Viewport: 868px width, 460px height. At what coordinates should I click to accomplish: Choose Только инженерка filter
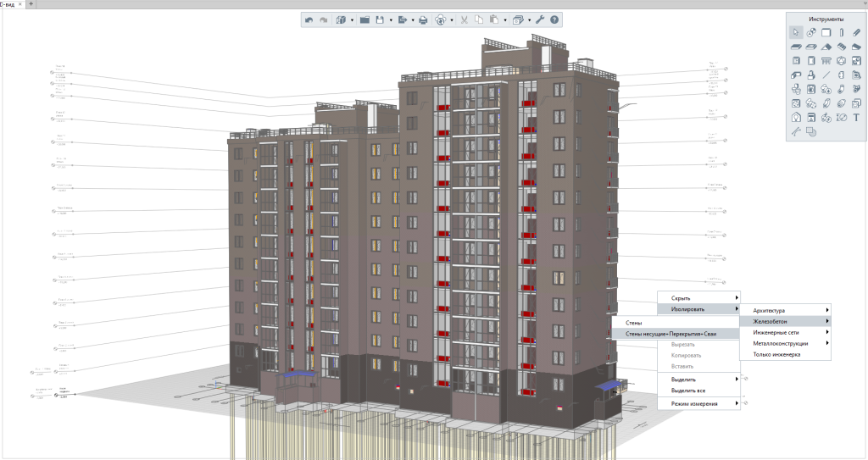785,354
